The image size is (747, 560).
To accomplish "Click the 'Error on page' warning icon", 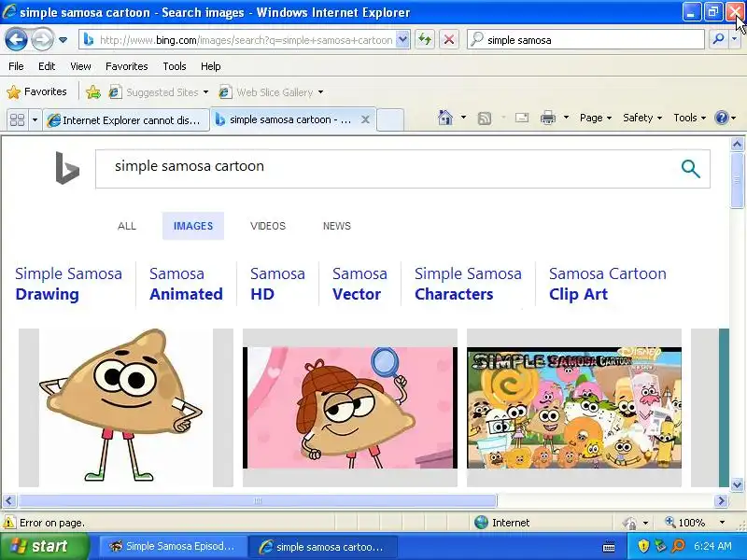I will coord(9,523).
